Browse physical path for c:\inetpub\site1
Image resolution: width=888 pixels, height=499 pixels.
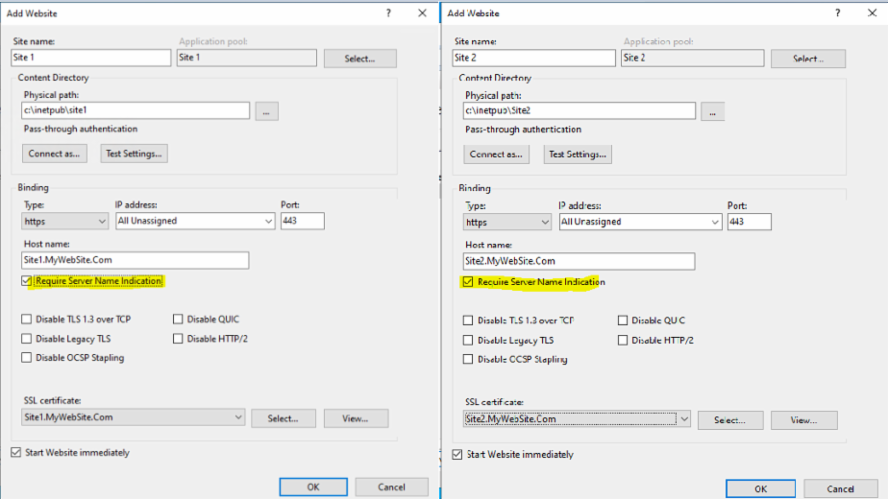point(266,111)
